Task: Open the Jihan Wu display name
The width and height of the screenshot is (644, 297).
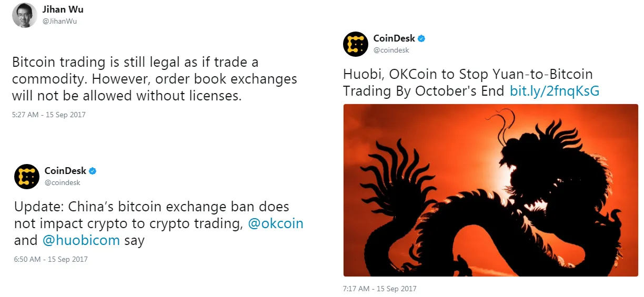Action: [x=63, y=9]
